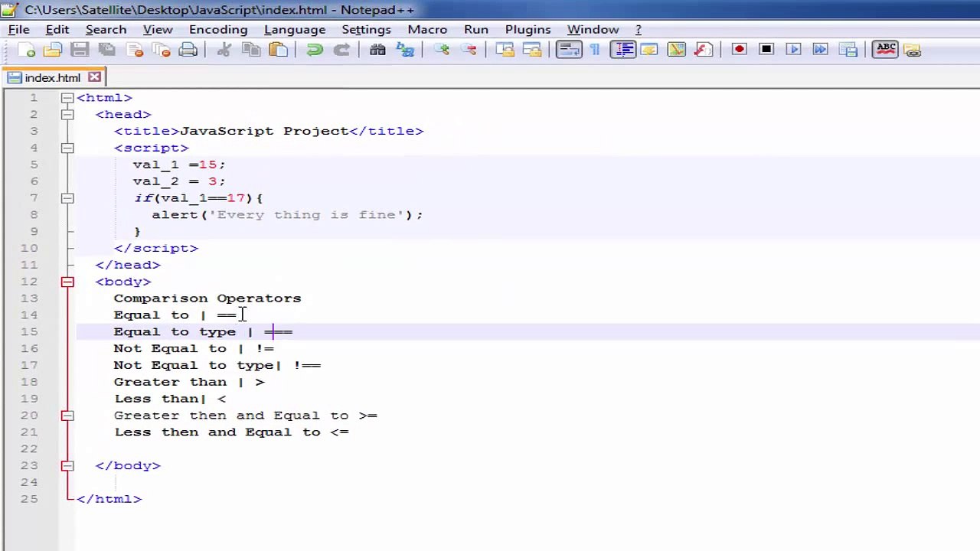Save the file with the Save icon
Image resolution: width=980 pixels, height=551 pixels.
(x=80, y=50)
